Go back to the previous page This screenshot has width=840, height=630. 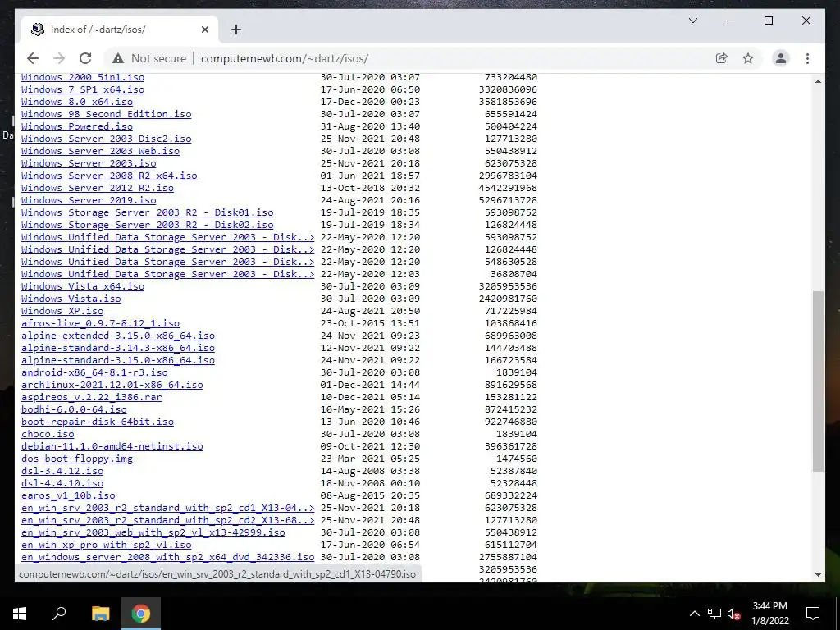33,58
